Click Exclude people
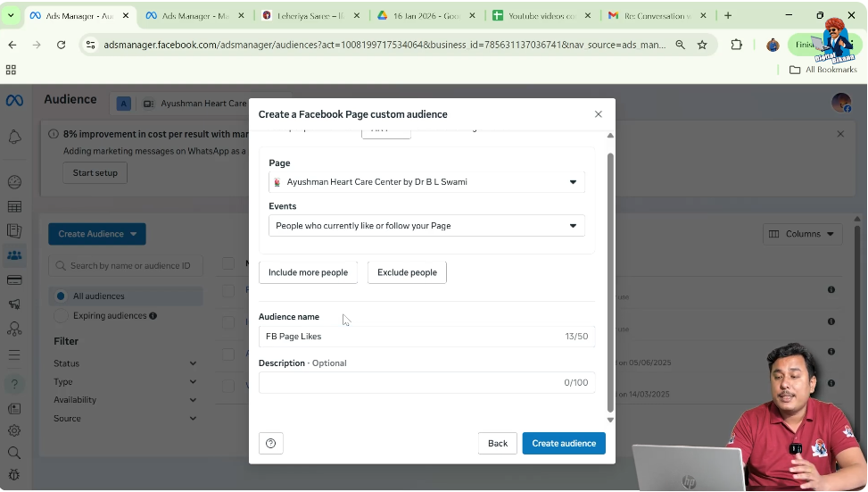This screenshot has height=492, width=868. [407, 272]
